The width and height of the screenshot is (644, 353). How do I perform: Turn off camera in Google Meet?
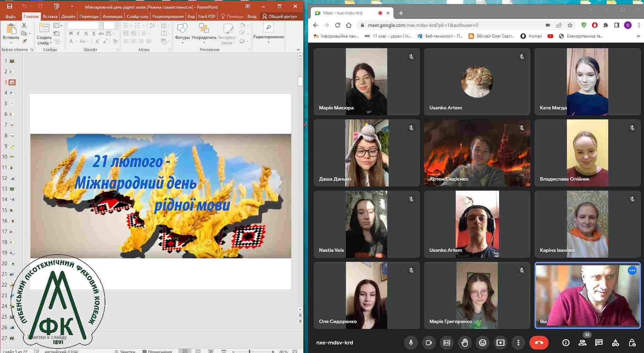[x=429, y=343]
